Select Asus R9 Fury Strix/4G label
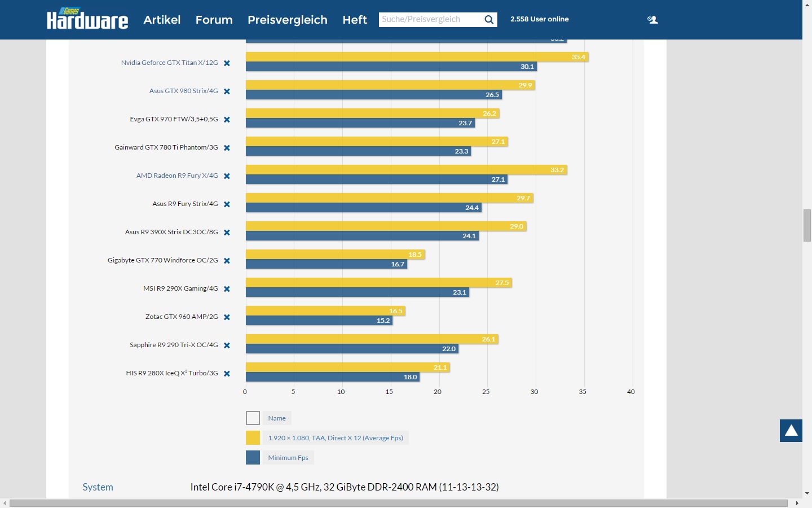This screenshot has height=508, width=812. [x=185, y=204]
